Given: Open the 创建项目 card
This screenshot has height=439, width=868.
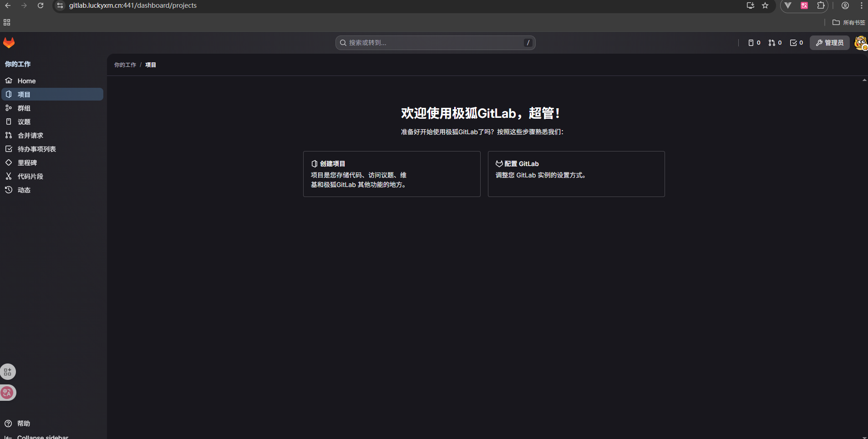Looking at the screenshot, I should point(392,174).
